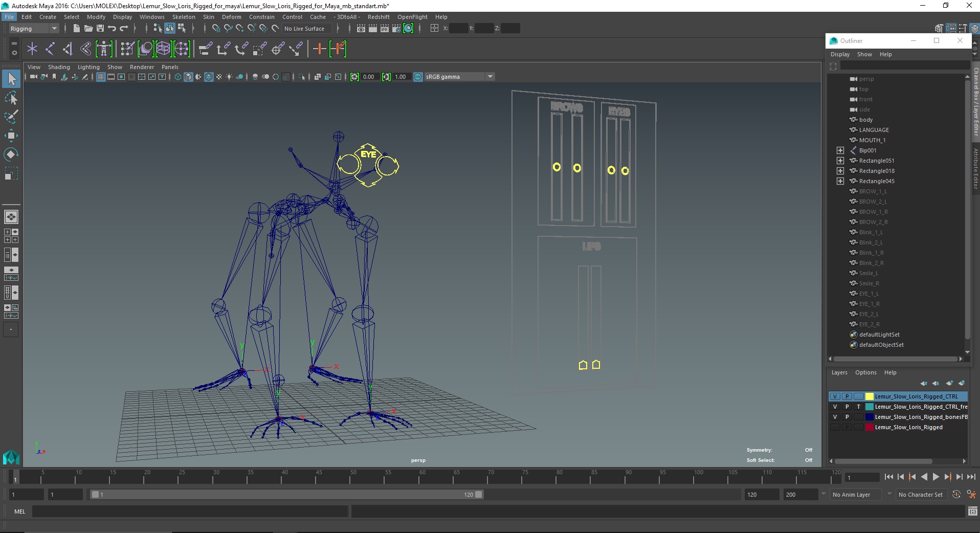The image size is (980, 533).
Task: Toggle viewport grid display icon
Action: 101,77
